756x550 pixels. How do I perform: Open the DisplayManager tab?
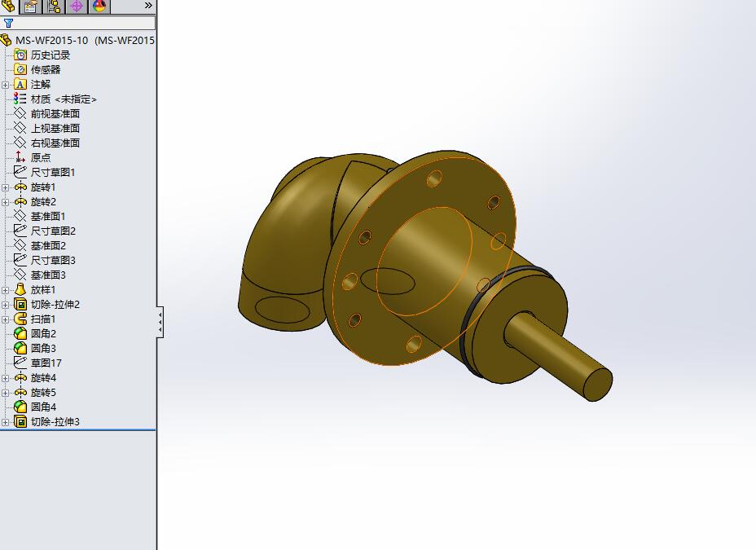pyautogui.click(x=99, y=6)
